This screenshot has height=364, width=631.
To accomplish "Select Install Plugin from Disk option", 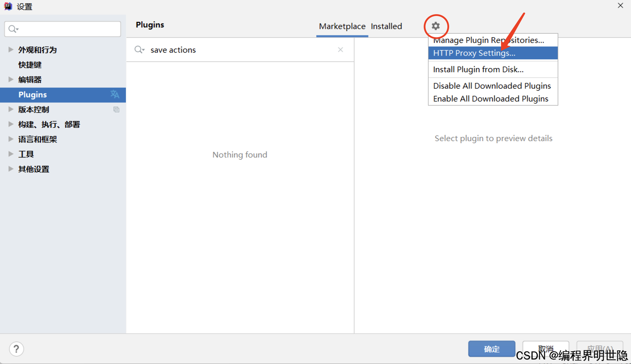I will [478, 69].
